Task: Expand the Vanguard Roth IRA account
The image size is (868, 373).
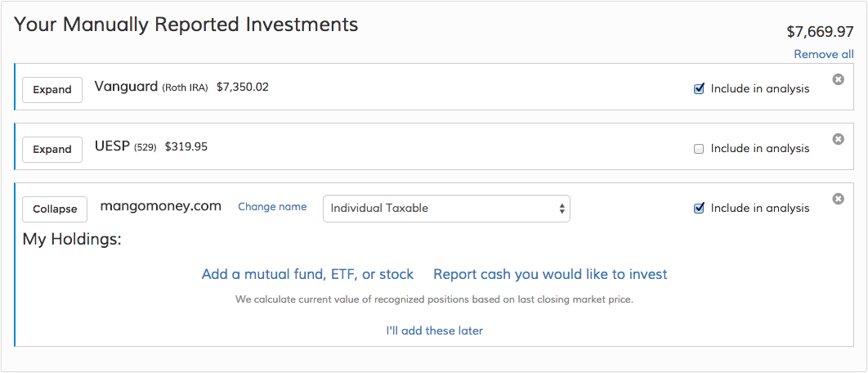Action: click(x=52, y=90)
